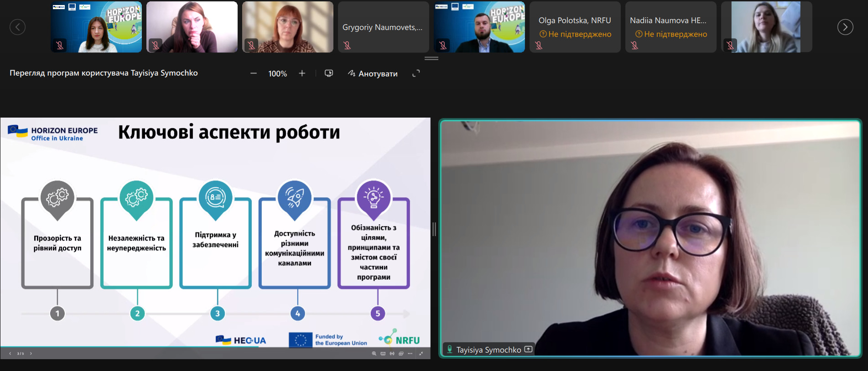The height and width of the screenshot is (371, 868).
Task: Click the participant strip resize handle
Action: [x=431, y=58]
